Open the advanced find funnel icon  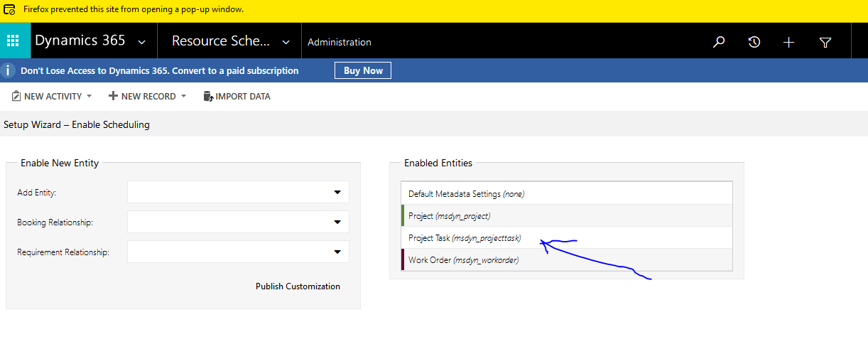point(825,43)
